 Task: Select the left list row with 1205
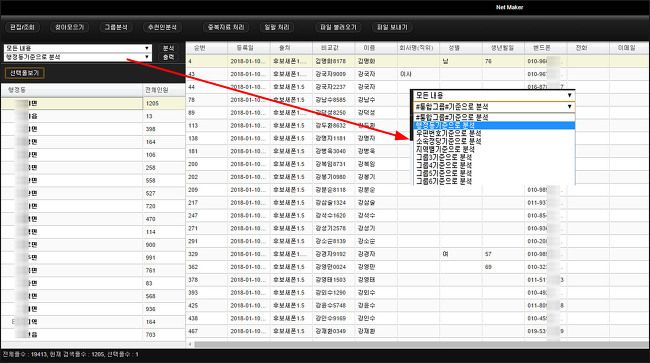93,103
